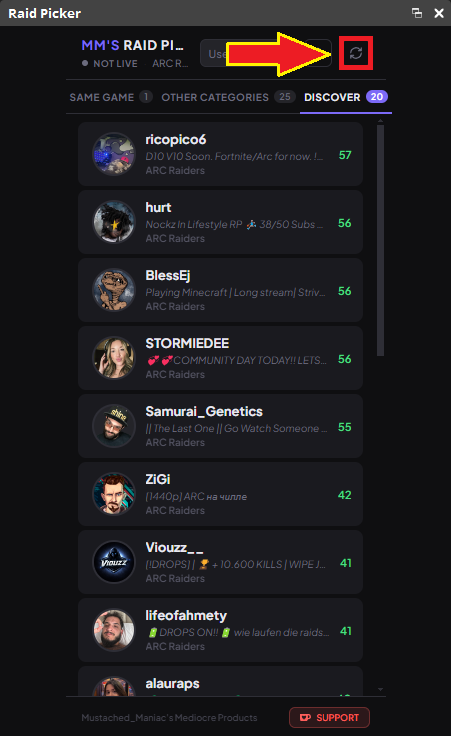Close the Raid Picker window
Screen dimensions: 451x736
439,13
